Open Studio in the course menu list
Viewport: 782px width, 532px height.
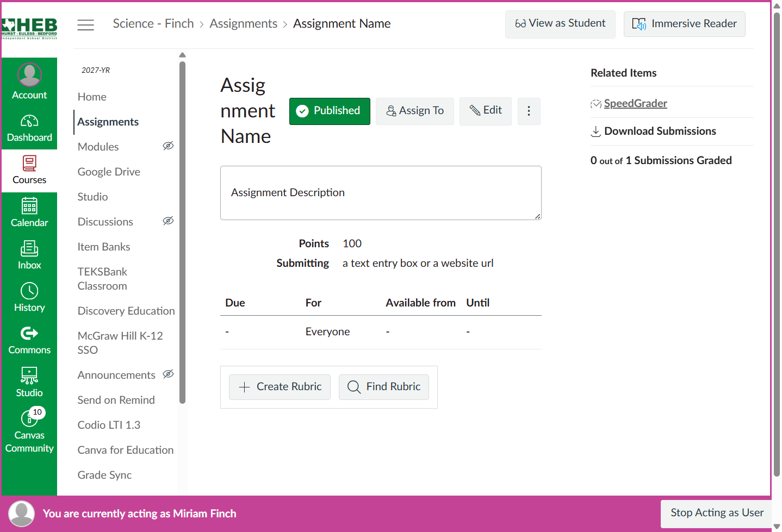(92, 197)
